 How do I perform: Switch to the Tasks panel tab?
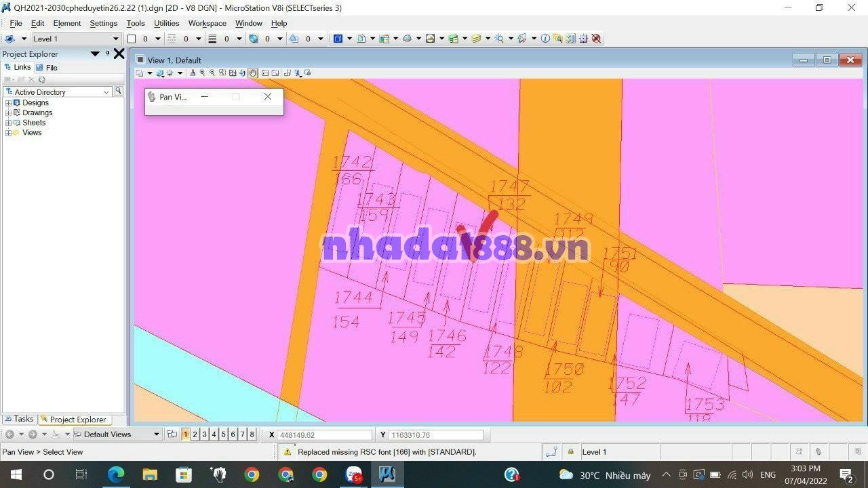click(19, 420)
